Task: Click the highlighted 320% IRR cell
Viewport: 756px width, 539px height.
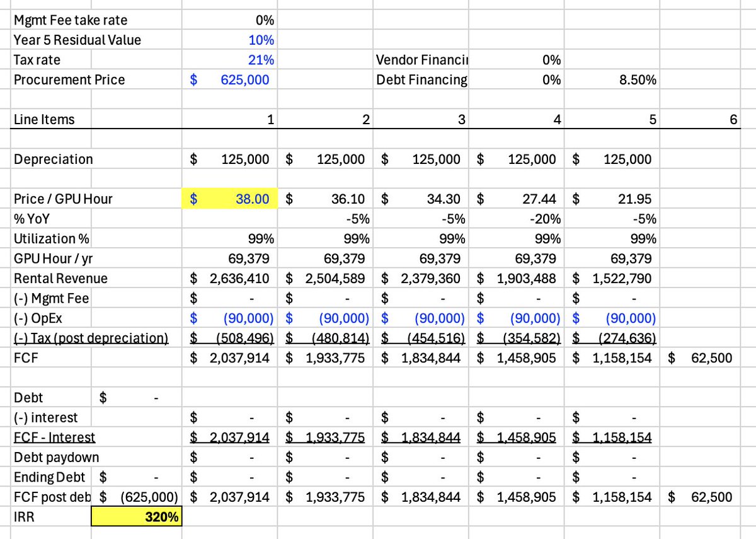Action: [137, 518]
